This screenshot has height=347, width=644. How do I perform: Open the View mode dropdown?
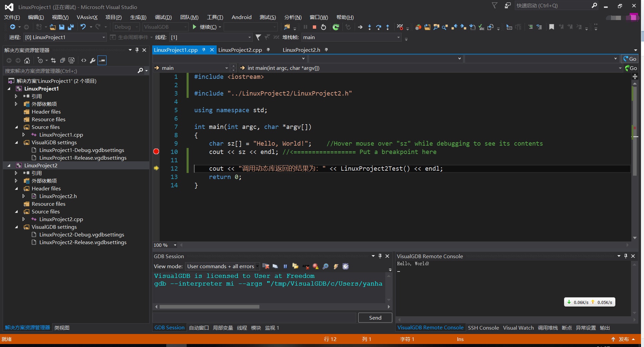(x=257, y=266)
